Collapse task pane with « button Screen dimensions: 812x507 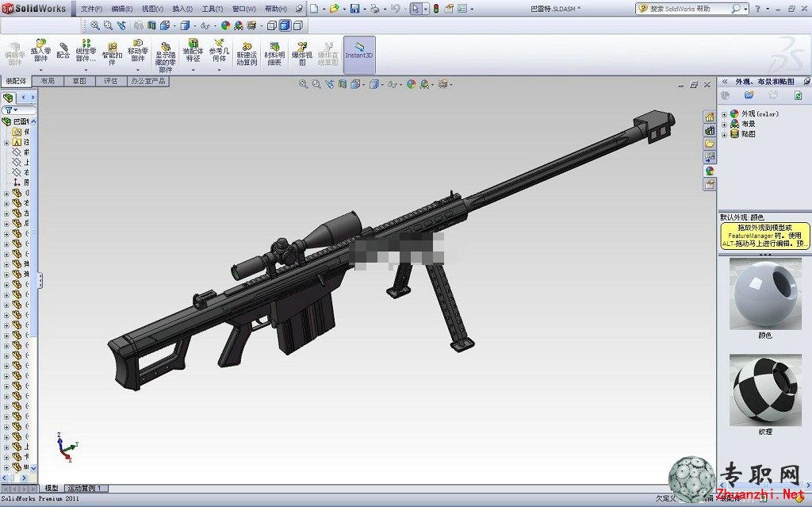[725, 82]
